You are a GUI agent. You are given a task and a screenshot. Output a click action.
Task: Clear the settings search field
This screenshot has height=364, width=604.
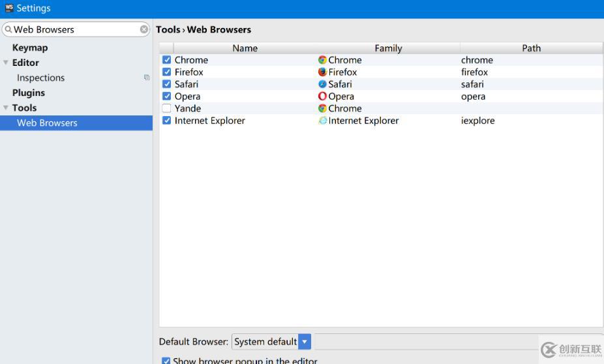click(143, 29)
